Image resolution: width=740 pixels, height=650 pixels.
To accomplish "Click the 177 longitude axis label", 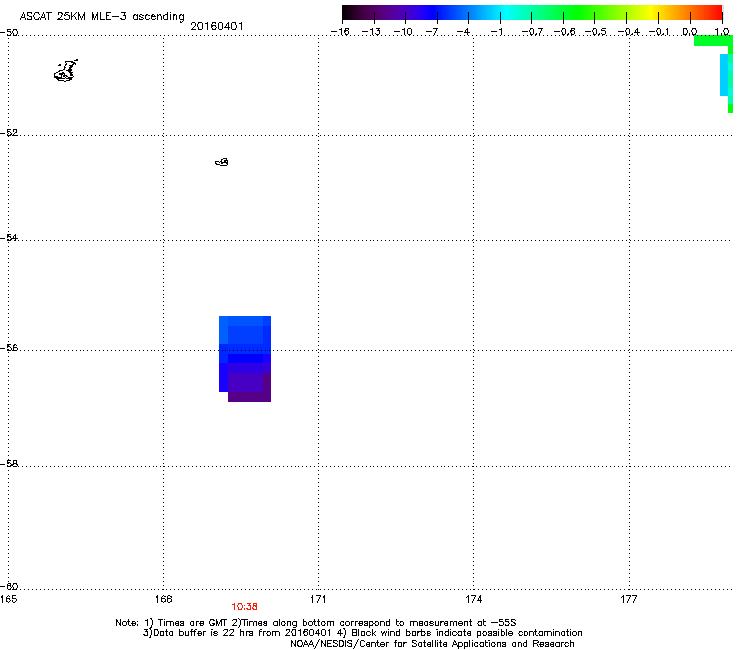I will (x=629, y=599).
